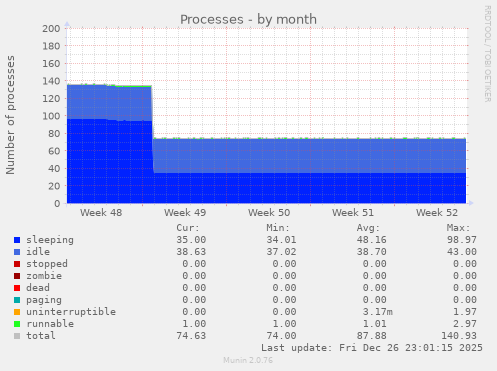Click the 'idle' legend label
497x371 pixels.
coord(38,252)
